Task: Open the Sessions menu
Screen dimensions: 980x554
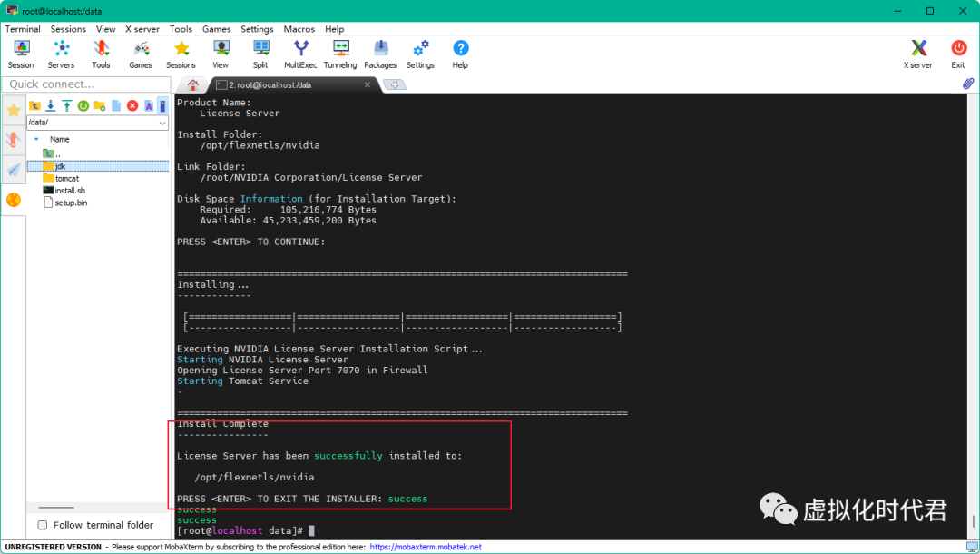Action: tap(68, 29)
